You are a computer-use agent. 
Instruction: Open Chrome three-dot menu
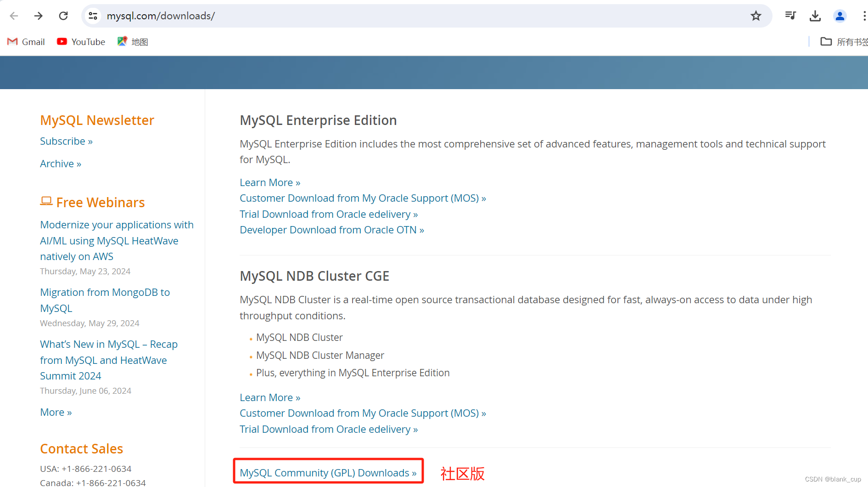click(864, 16)
